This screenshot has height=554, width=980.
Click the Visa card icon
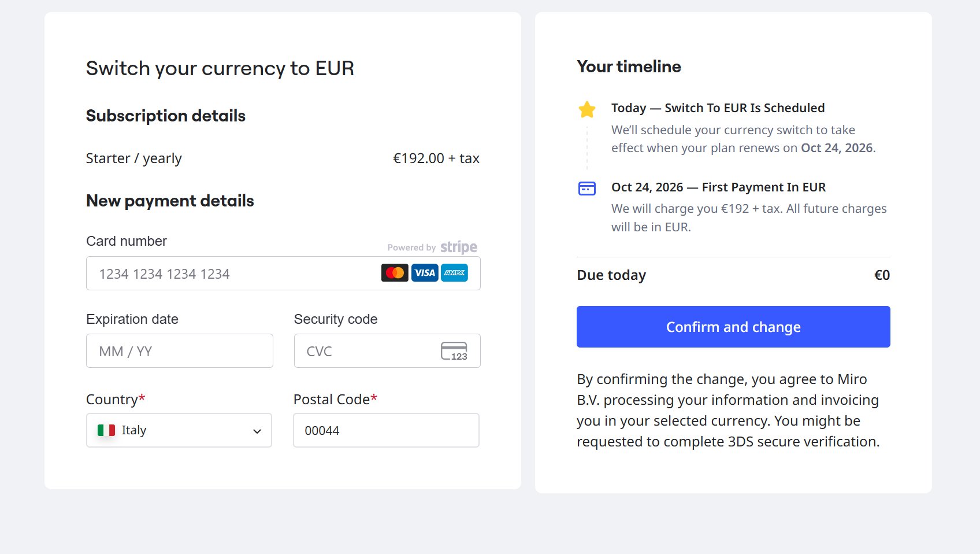point(425,273)
